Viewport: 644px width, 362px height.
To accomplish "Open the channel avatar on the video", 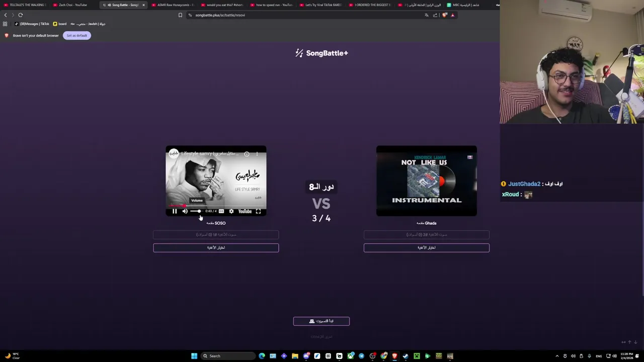I will pyautogui.click(x=174, y=153).
